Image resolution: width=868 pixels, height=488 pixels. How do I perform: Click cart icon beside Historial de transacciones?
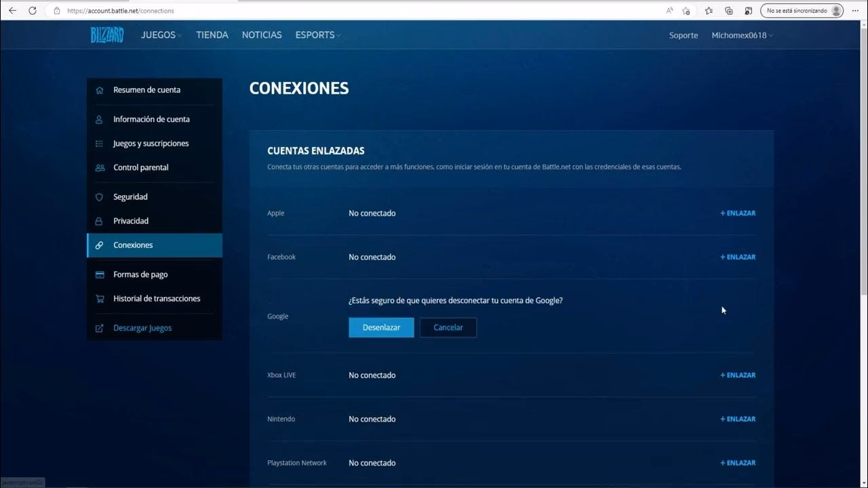pos(100,299)
